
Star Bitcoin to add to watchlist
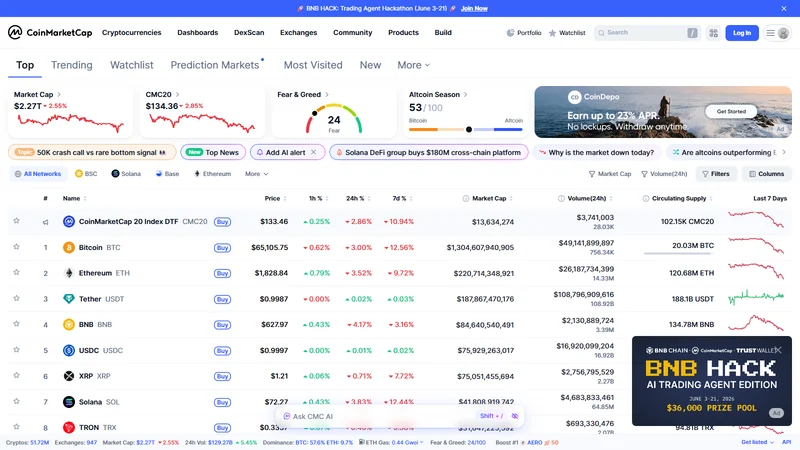(x=16, y=247)
